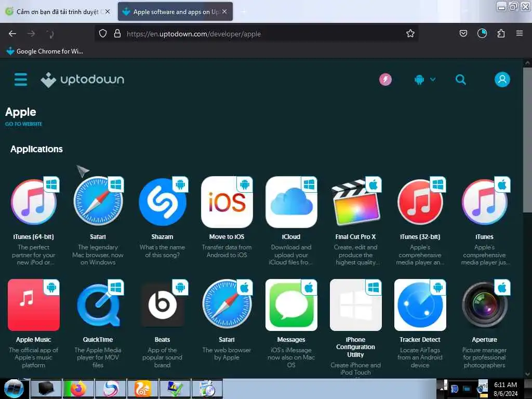Viewport: 532px width, 399px height.
Task: Click the site padlock security icon
Action: point(117,34)
